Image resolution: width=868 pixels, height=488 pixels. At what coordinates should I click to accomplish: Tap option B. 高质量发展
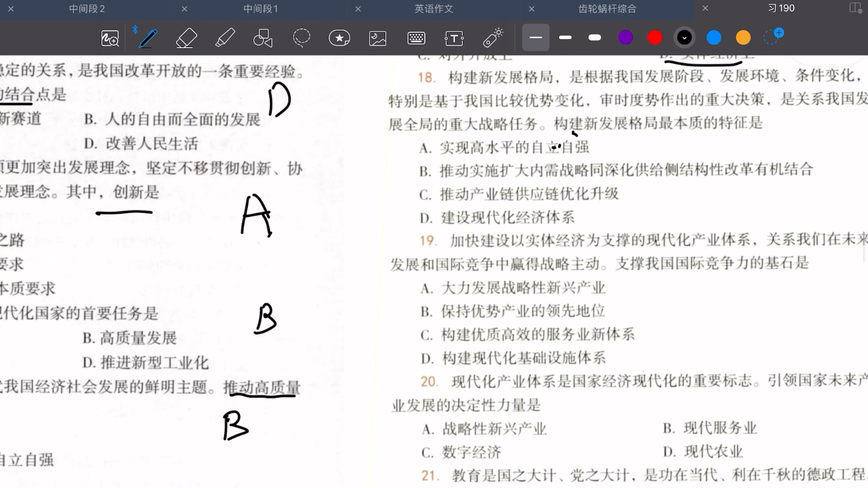130,338
